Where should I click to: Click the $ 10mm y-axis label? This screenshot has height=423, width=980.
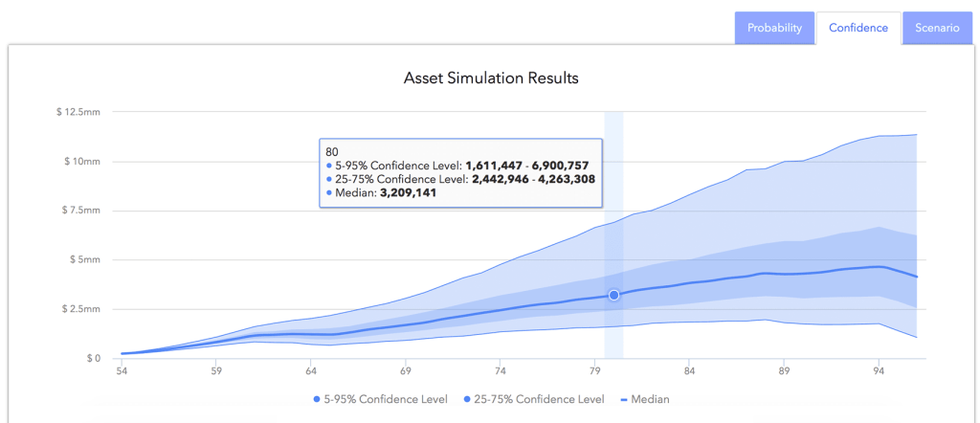click(81, 161)
